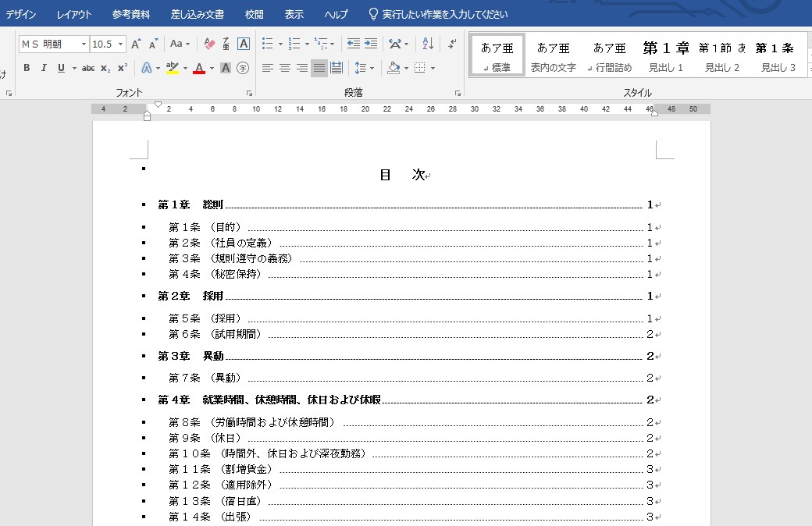812x526 pixels.
Task: Open the レイアウト tab
Action: pyautogui.click(x=74, y=14)
